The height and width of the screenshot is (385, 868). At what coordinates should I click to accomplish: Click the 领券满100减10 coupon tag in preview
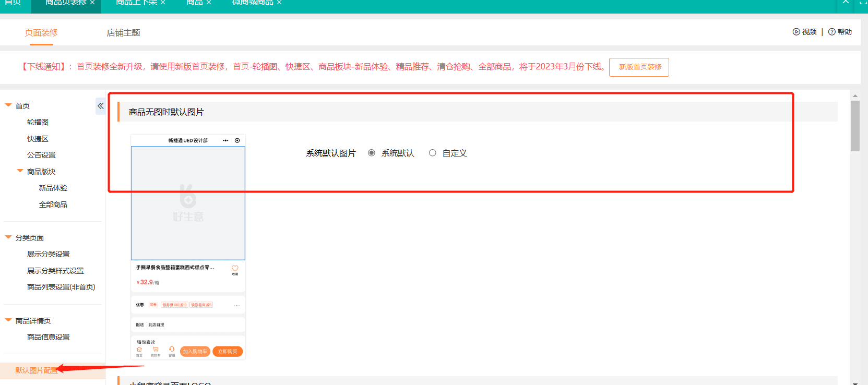(174, 305)
